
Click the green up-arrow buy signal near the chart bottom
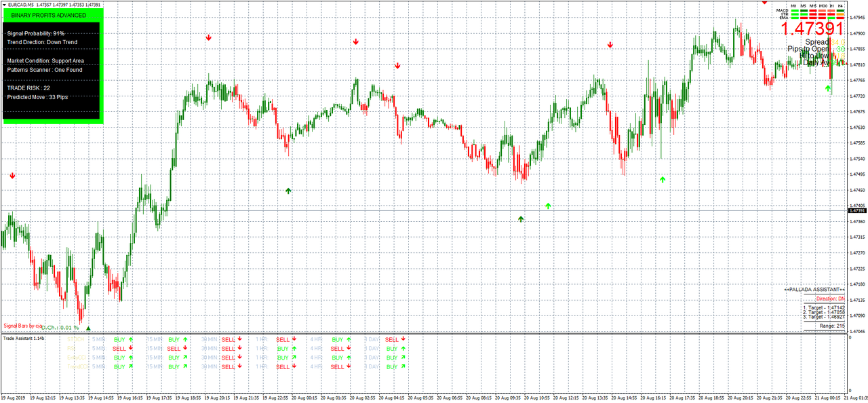tap(521, 218)
